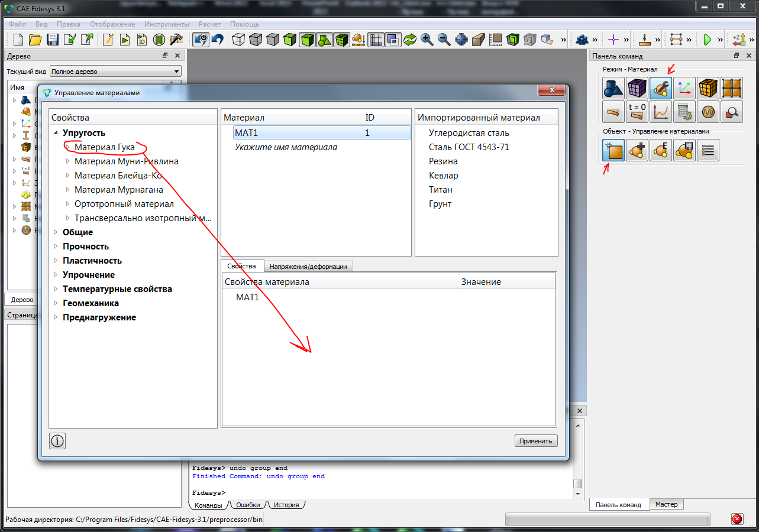Select imported material 'Кевлар'
The height and width of the screenshot is (532, 759).
tap(444, 176)
